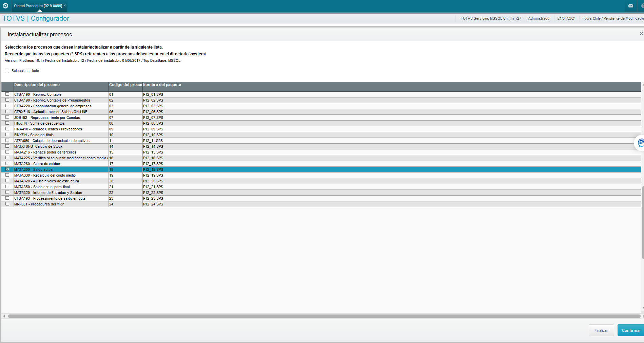Check the MATA280 Cierre de saldos checkbox
Screen dimensions: 644x343
pyautogui.click(x=7, y=163)
